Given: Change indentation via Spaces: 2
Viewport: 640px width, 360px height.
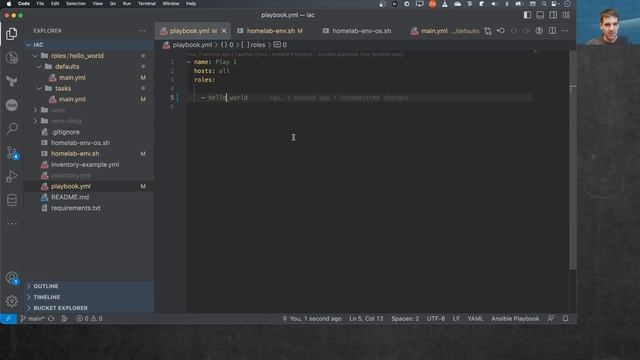Looking at the screenshot, I should pyautogui.click(x=405, y=319).
